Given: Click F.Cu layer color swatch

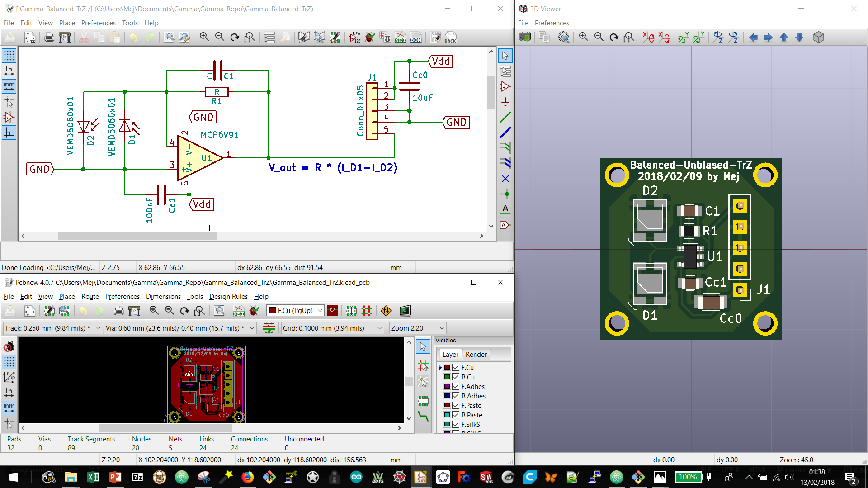Looking at the screenshot, I should click(x=447, y=368).
